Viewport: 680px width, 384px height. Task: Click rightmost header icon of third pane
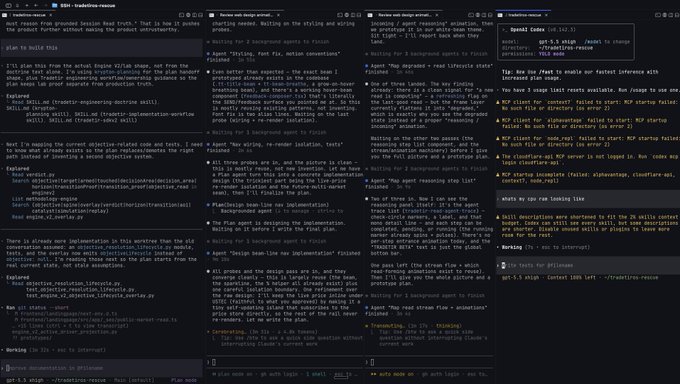tap(490, 15)
